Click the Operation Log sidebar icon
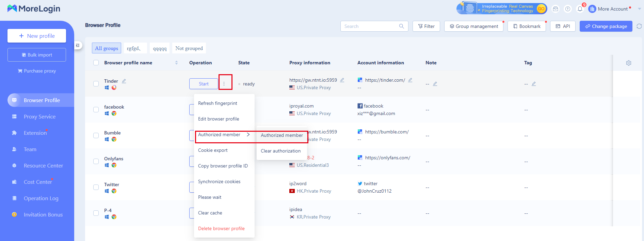Image resolution: width=644 pixels, height=241 pixels. point(14,198)
